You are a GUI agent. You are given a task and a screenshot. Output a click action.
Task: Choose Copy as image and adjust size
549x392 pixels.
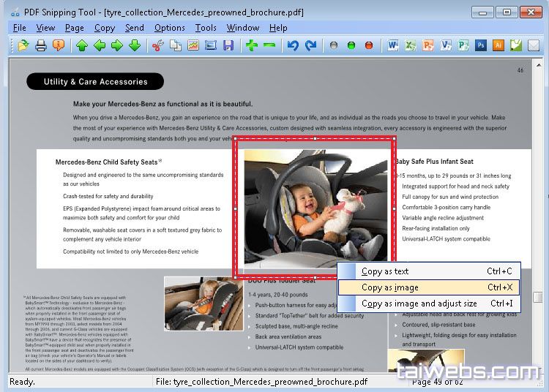429,304
